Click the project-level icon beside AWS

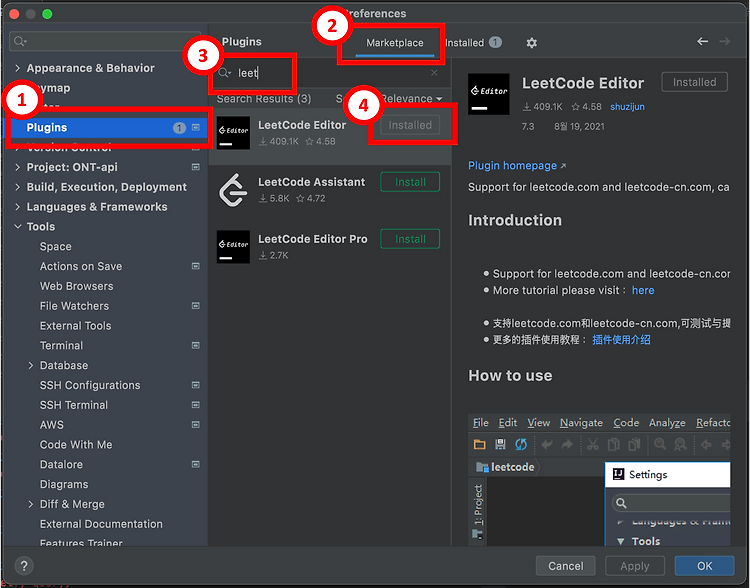196,425
